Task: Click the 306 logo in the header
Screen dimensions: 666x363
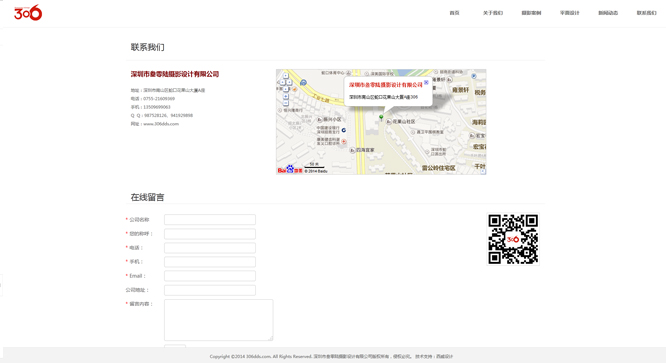Action: point(28,13)
